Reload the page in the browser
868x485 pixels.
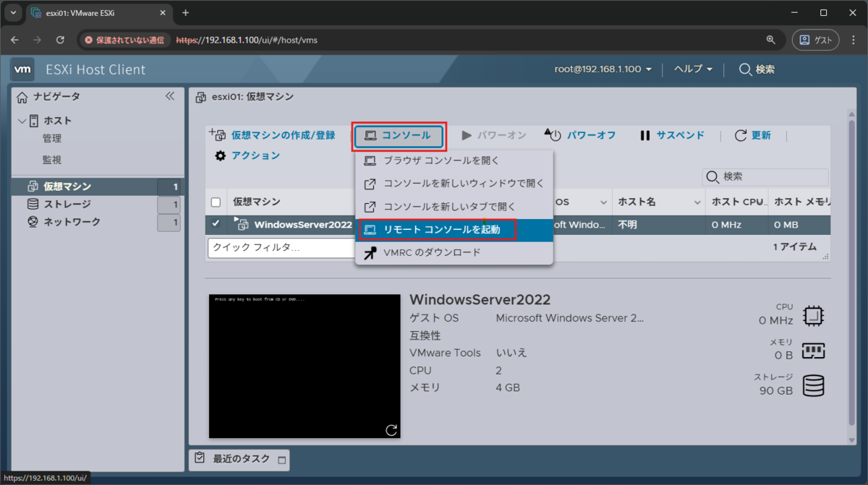pyautogui.click(x=61, y=40)
